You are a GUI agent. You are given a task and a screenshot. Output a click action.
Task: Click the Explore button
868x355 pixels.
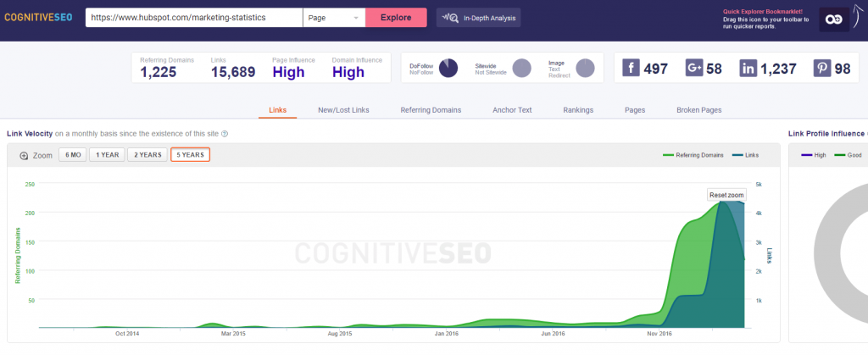coord(396,18)
